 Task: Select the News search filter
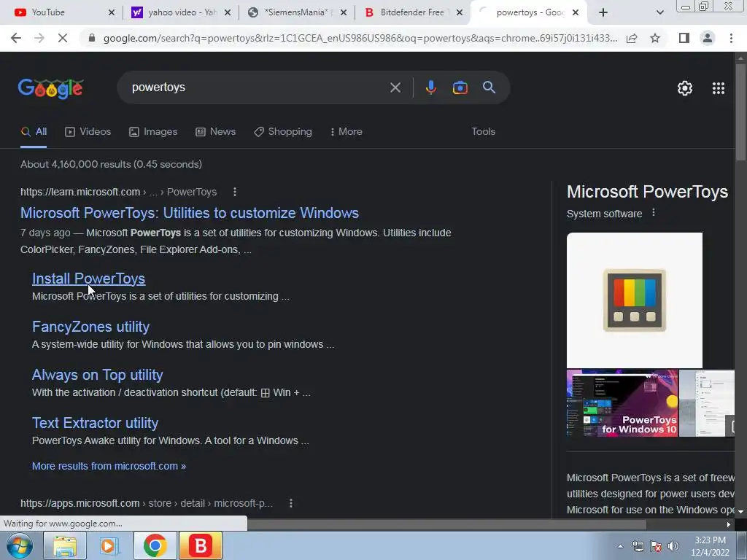click(x=216, y=132)
